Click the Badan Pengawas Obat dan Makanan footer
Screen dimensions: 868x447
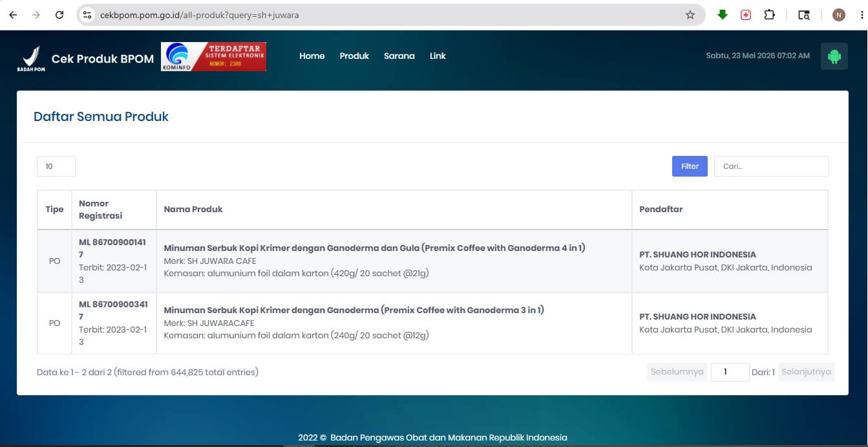(x=432, y=438)
